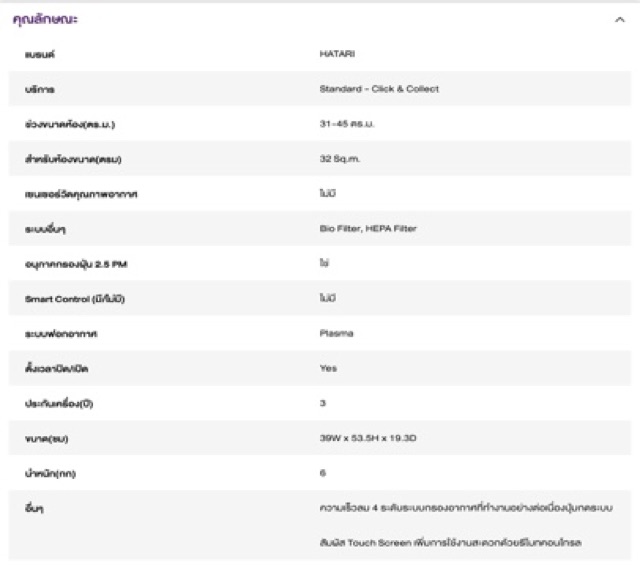
Task: Click the คุณลักษณะ section heading
Action: (x=46, y=19)
